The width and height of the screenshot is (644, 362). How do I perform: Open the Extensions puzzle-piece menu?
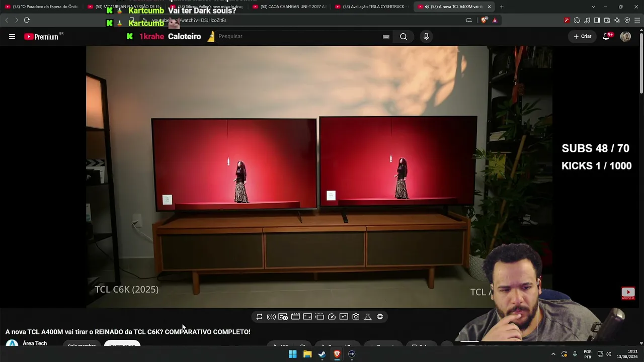point(577,20)
